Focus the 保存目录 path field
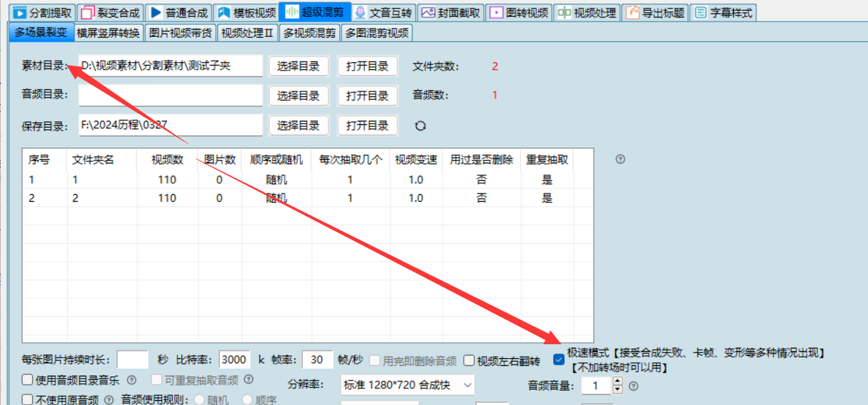The width and height of the screenshot is (868, 405). (x=170, y=126)
